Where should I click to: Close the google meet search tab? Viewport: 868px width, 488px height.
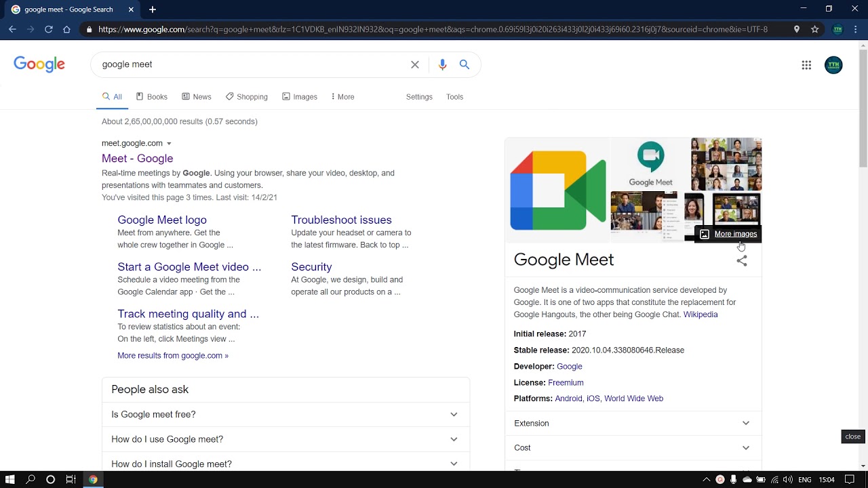click(131, 9)
